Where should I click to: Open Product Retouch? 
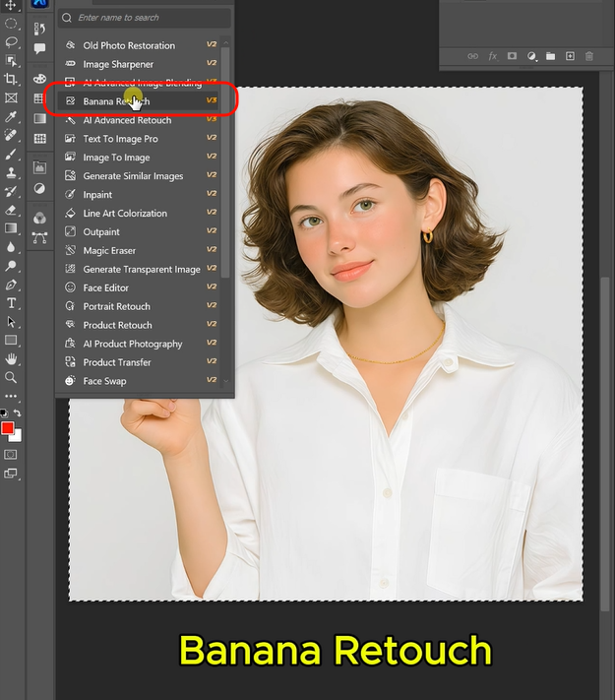click(x=141, y=326)
